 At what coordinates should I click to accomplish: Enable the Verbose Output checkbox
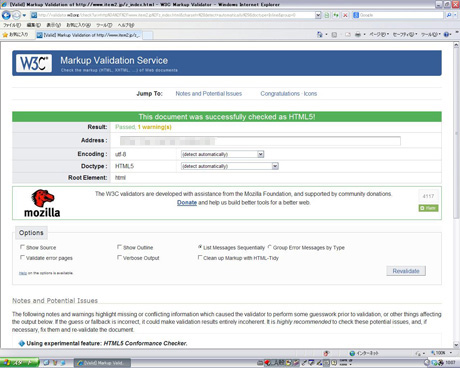click(x=119, y=257)
